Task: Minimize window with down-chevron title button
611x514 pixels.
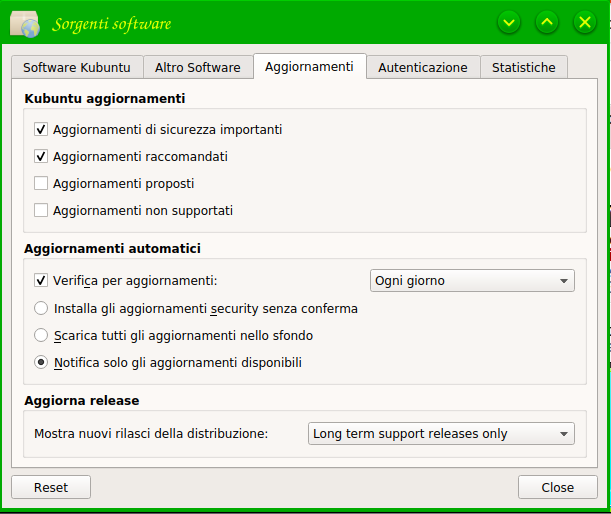Action: tap(509, 23)
